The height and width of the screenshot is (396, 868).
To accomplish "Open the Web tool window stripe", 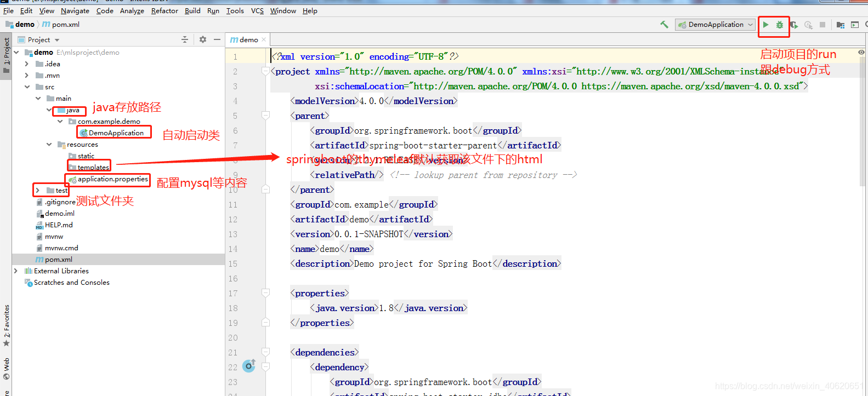I will coord(6,369).
